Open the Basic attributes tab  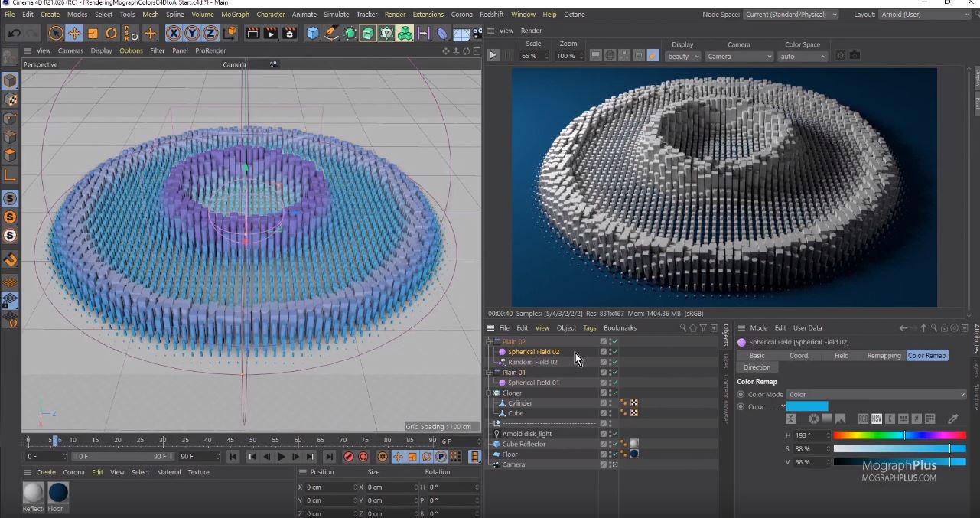pyautogui.click(x=757, y=356)
